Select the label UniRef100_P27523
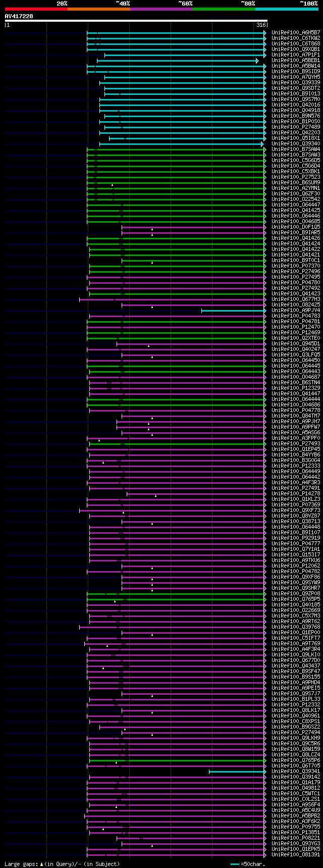The width and height of the screenshot is (323, 868). tap(296, 177)
